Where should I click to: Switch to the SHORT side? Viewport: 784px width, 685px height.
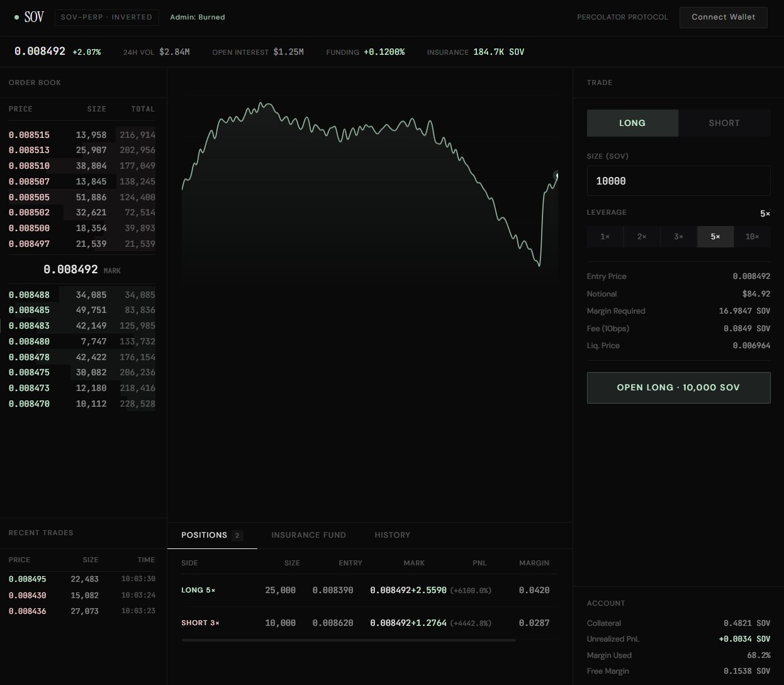(724, 123)
